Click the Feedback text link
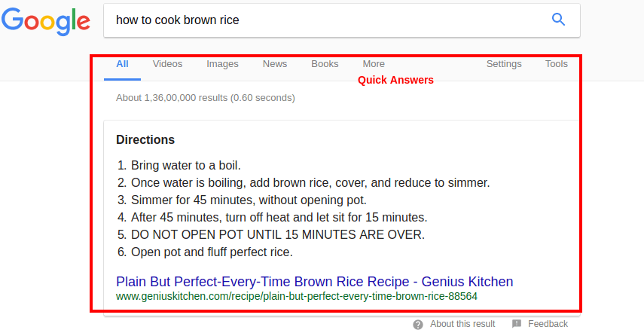Image resolution: width=644 pixels, height=333 pixels. click(x=548, y=324)
